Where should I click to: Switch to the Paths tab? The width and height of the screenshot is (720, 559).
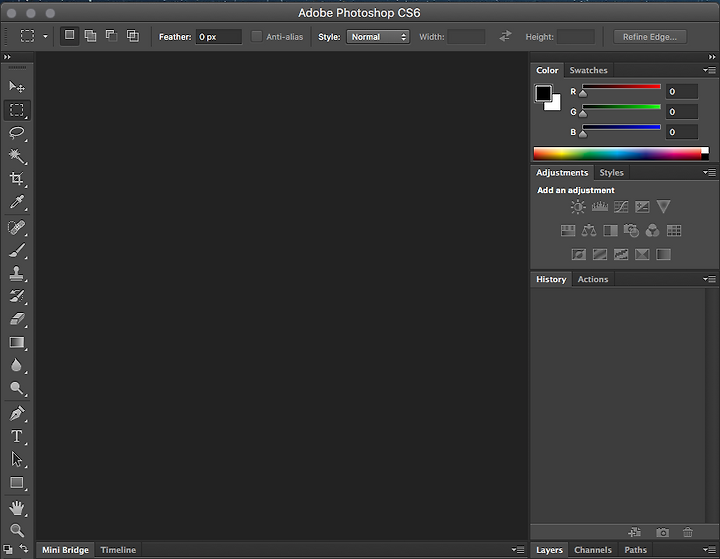tap(636, 550)
